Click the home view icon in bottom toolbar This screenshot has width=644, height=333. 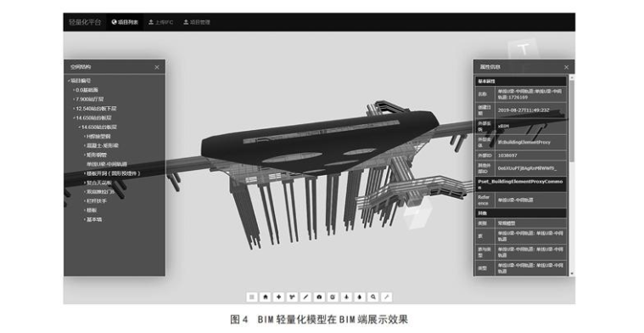265,296
